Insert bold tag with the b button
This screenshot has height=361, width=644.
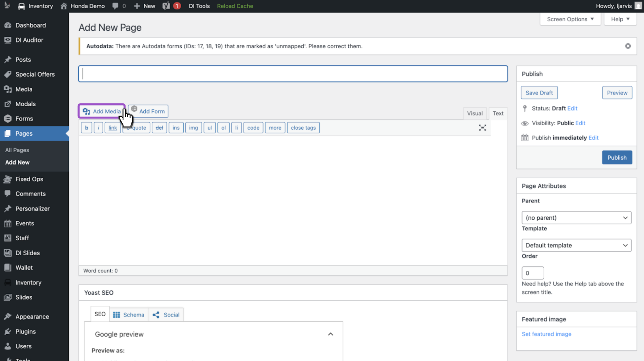click(x=87, y=128)
